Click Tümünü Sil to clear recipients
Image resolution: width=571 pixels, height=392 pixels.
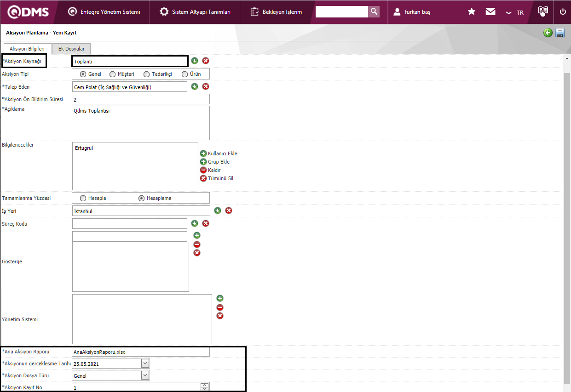tap(217, 178)
